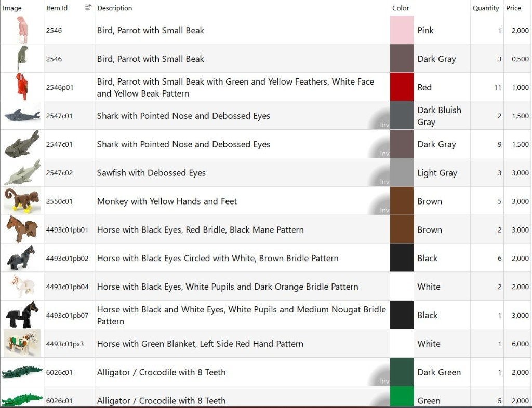Click the sawfish thumbnail image
Image resolution: width=532 pixels, height=408 pixels.
(x=22, y=172)
